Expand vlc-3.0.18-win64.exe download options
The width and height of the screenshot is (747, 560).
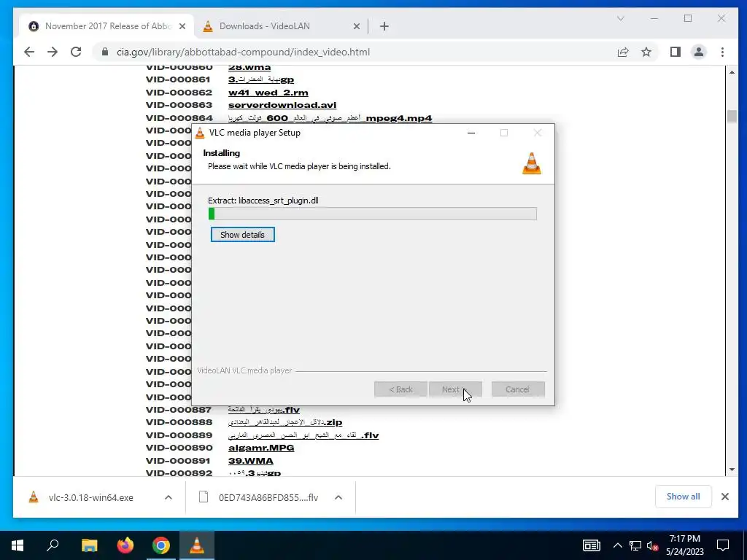[x=169, y=497]
